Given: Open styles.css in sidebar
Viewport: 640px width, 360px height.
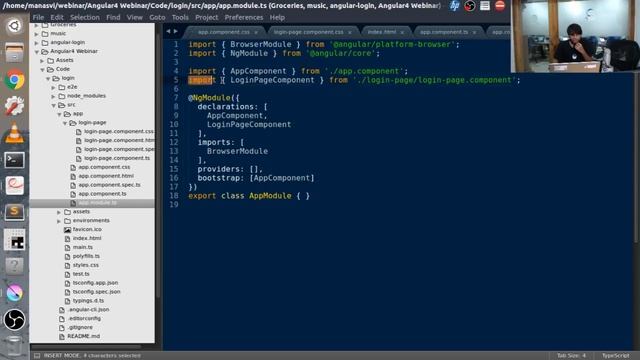Looking at the screenshot, I should (86, 265).
